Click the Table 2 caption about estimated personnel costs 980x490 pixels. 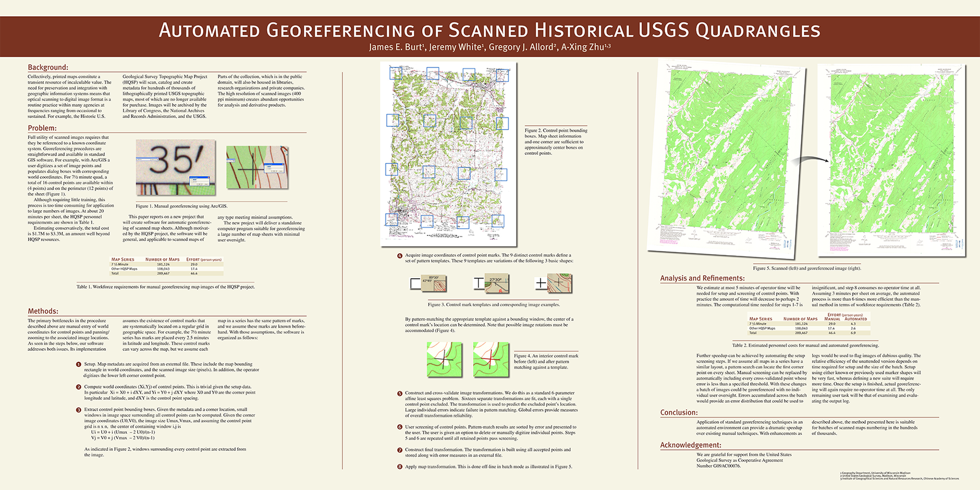coord(805,346)
